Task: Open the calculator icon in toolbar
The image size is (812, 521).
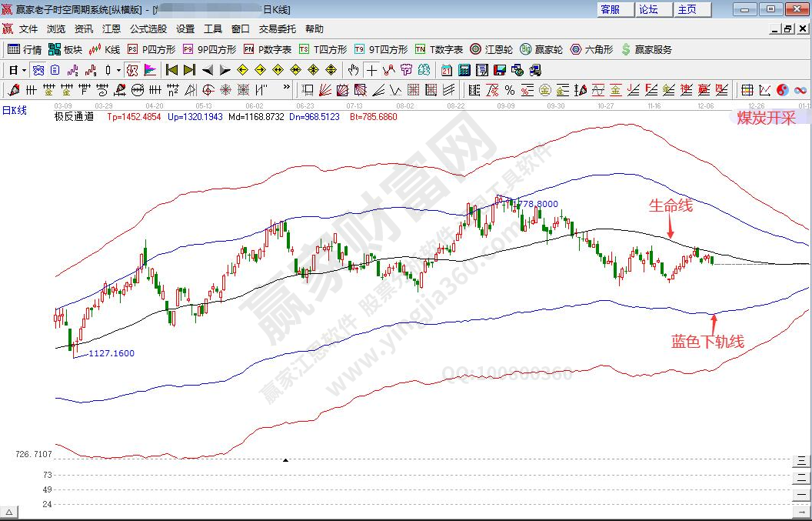Action: pos(464,70)
